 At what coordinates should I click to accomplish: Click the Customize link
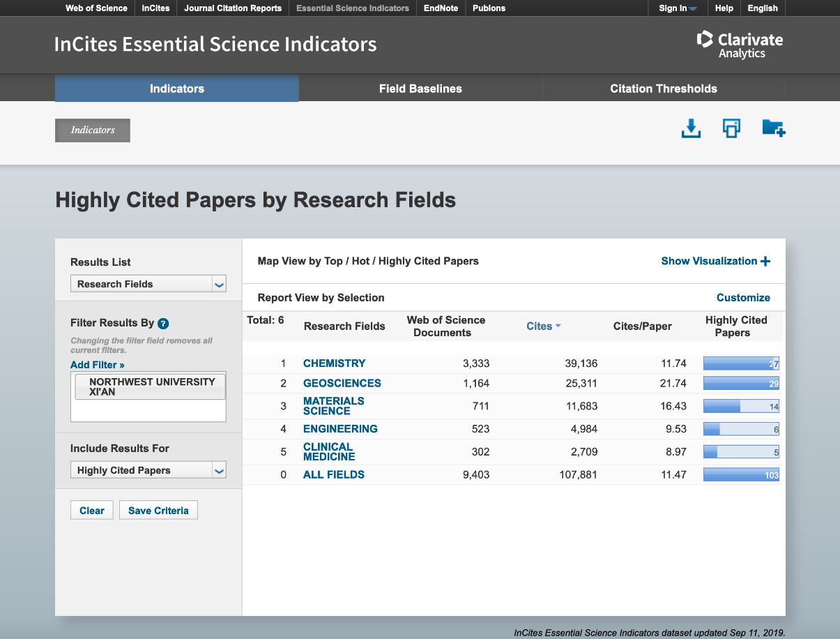[x=743, y=298]
